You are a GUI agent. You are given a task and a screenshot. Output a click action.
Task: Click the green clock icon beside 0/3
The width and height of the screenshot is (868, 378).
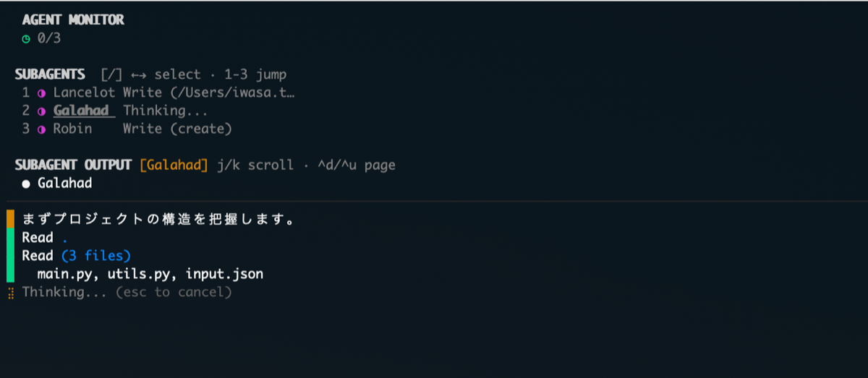tap(26, 39)
